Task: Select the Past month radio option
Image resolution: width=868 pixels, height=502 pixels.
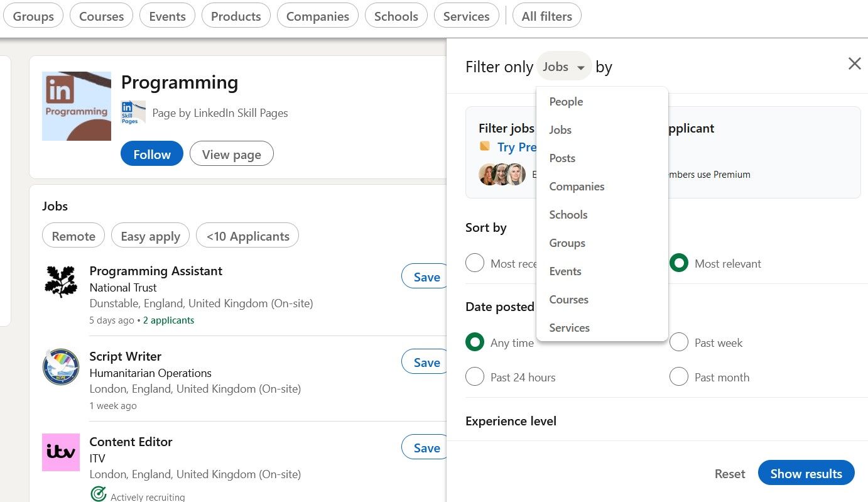Action: [x=679, y=377]
